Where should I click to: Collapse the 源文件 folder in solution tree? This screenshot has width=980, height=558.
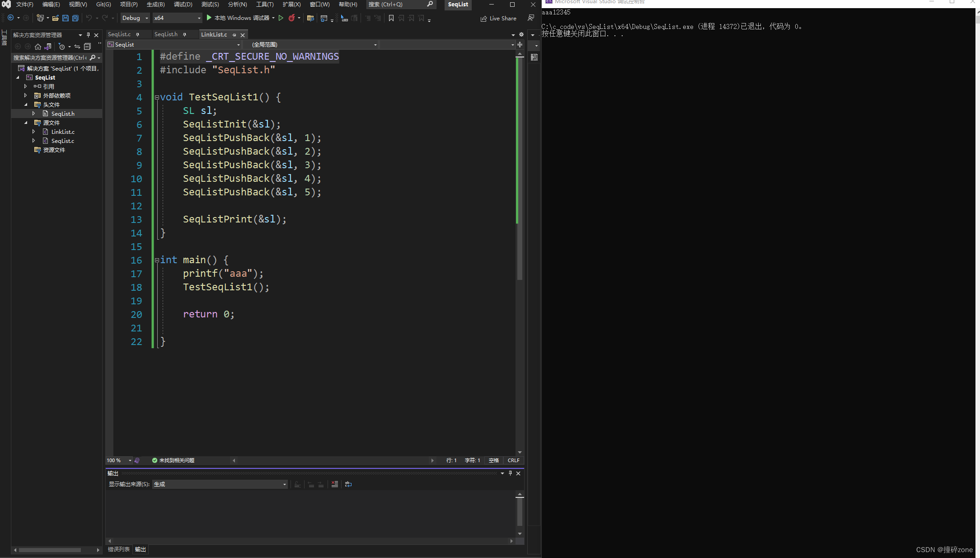(x=26, y=123)
